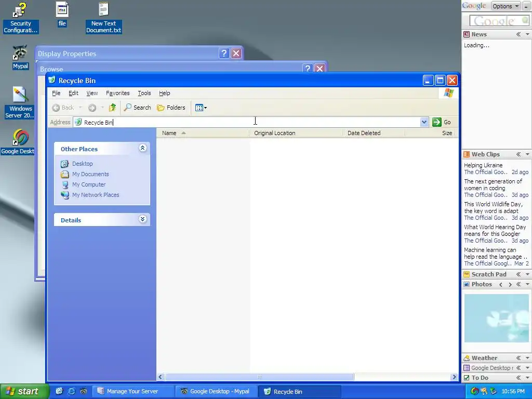Open the Help menu

165,93
